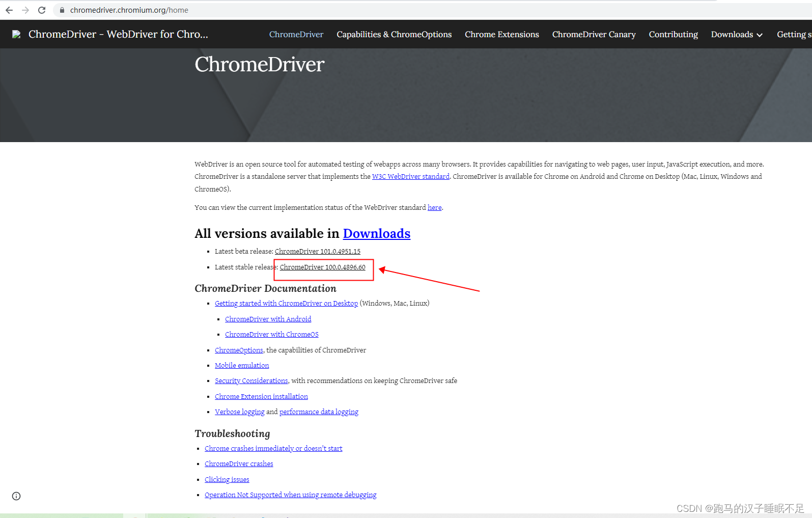Open Capabilities & ChromeOptions nav item
The image size is (812, 518).
[394, 34]
